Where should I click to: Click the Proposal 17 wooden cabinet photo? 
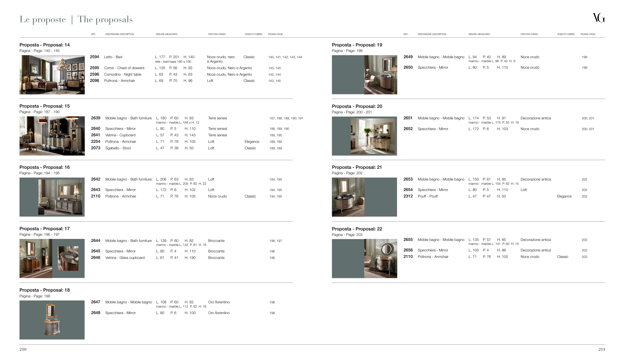coord(36,258)
